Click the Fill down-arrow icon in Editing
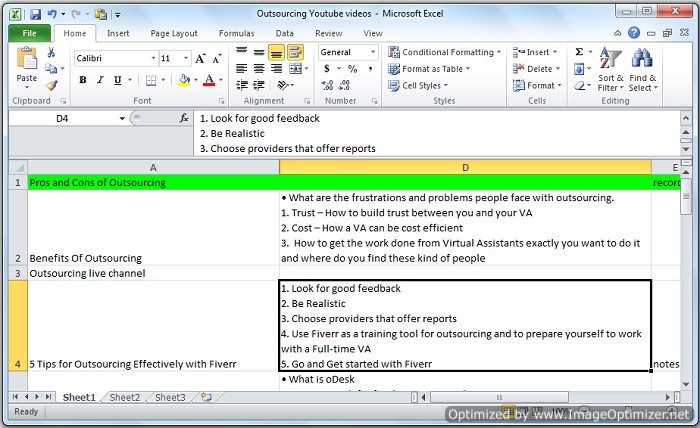Image resolution: width=700 pixels, height=428 pixels. [x=579, y=69]
